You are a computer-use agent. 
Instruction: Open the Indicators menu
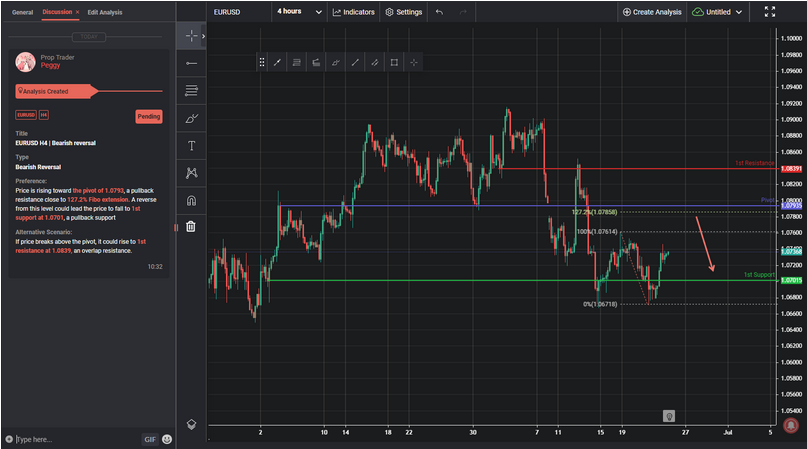[354, 12]
